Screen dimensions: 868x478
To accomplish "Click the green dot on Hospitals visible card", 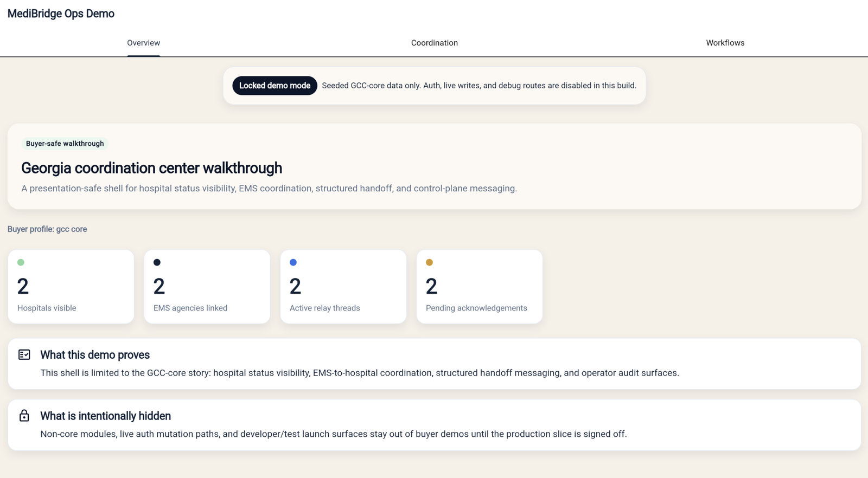I will pos(21,262).
